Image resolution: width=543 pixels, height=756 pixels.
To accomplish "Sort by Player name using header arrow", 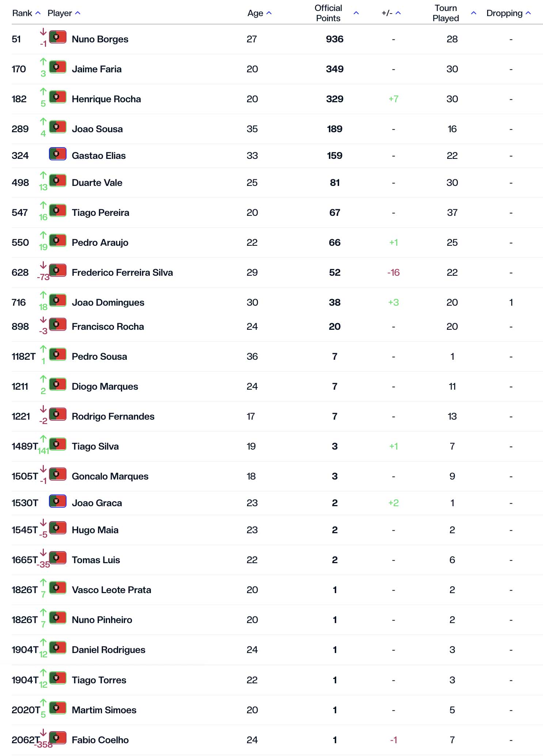I will tap(77, 13).
